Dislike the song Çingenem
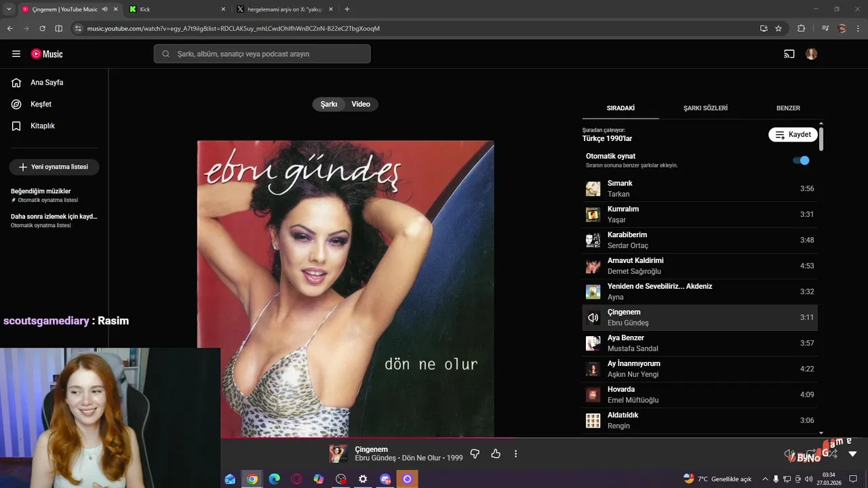This screenshot has height=488, width=868. point(475,453)
